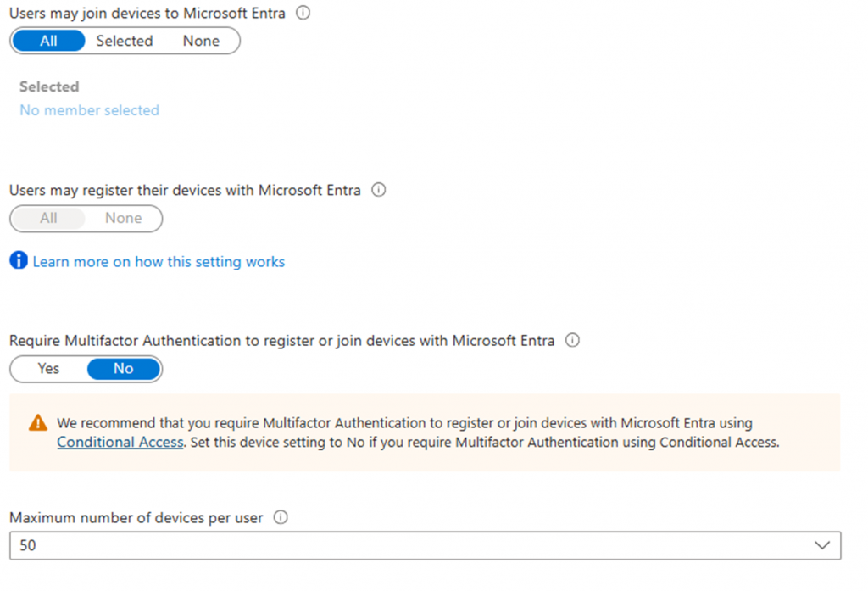Image resolution: width=868 pixels, height=591 pixels.
Task: Select All for registering devices with Entra
Action: [x=49, y=218]
